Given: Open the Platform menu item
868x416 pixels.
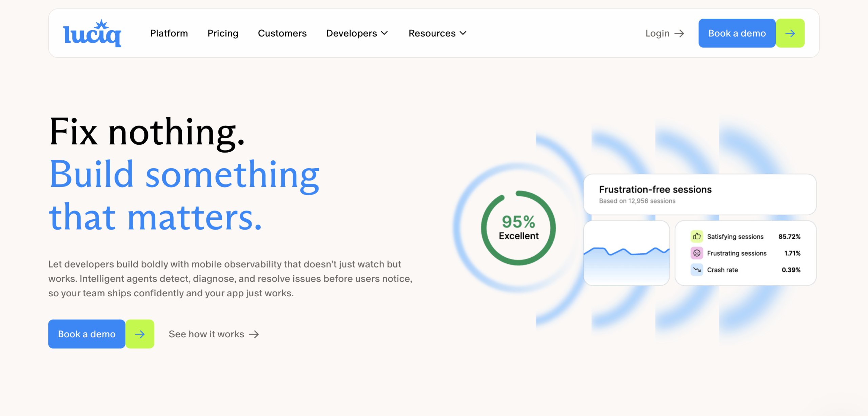Looking at the screenshot, I should tap(169, 33).
